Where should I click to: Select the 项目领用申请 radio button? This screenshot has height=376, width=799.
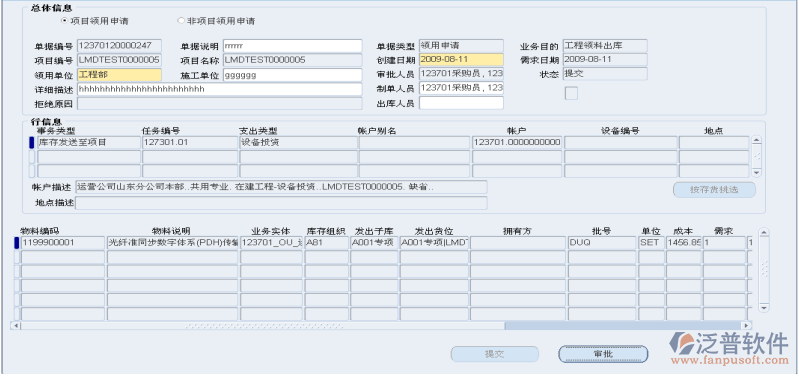[x=64, y=21]
